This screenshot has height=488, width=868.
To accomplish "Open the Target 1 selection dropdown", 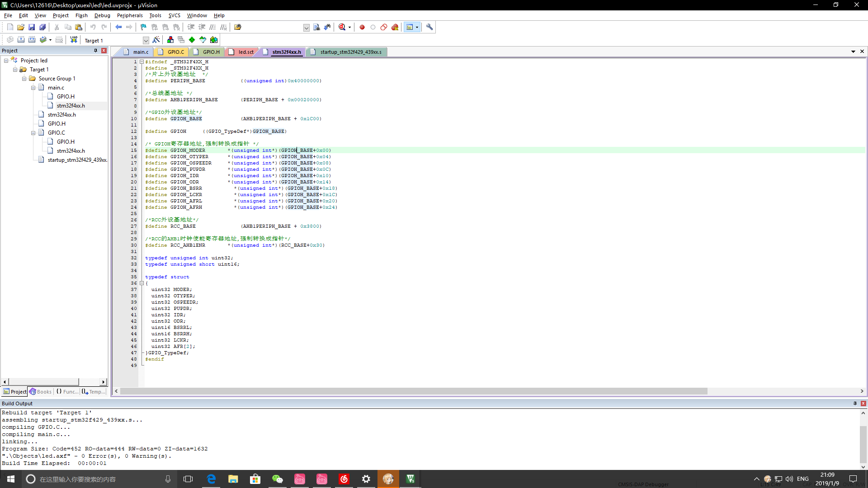I will 146,40.
